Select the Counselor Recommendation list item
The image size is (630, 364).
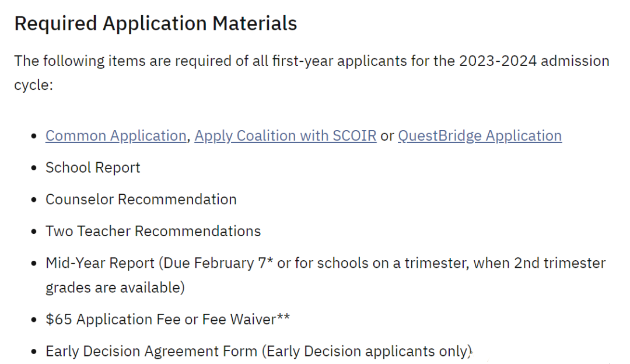click(x=141, y=199)
